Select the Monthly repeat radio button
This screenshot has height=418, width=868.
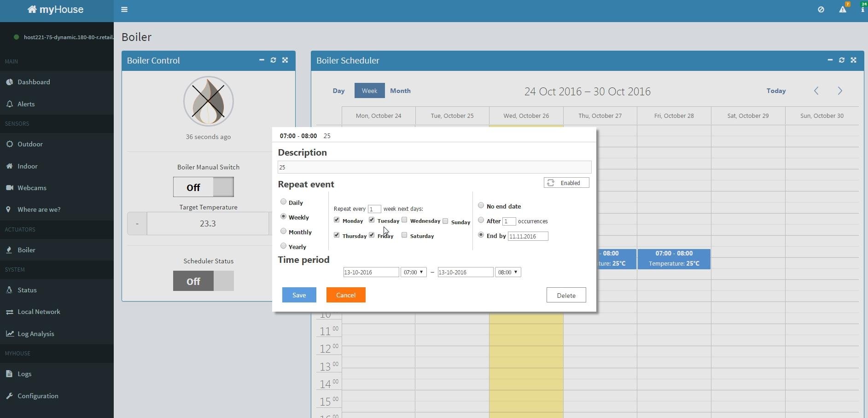click(x=283, y=231)
